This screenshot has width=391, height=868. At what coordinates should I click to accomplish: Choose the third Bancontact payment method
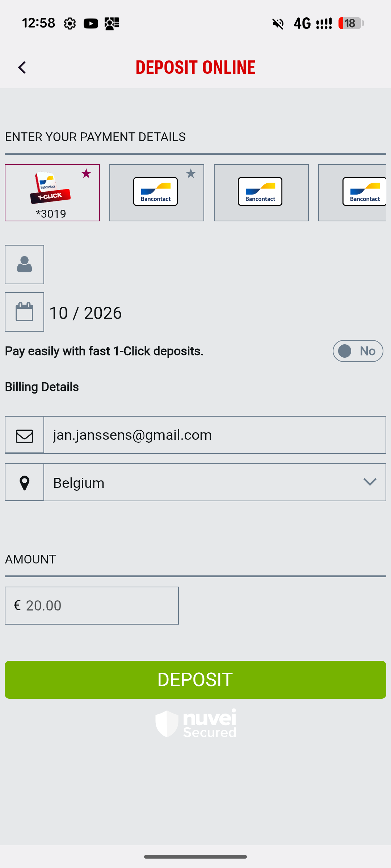tap(261, 192)
